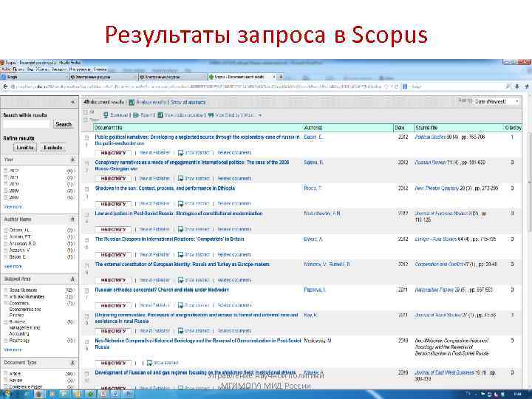Click the browser address bar URL

click(197, 87)
